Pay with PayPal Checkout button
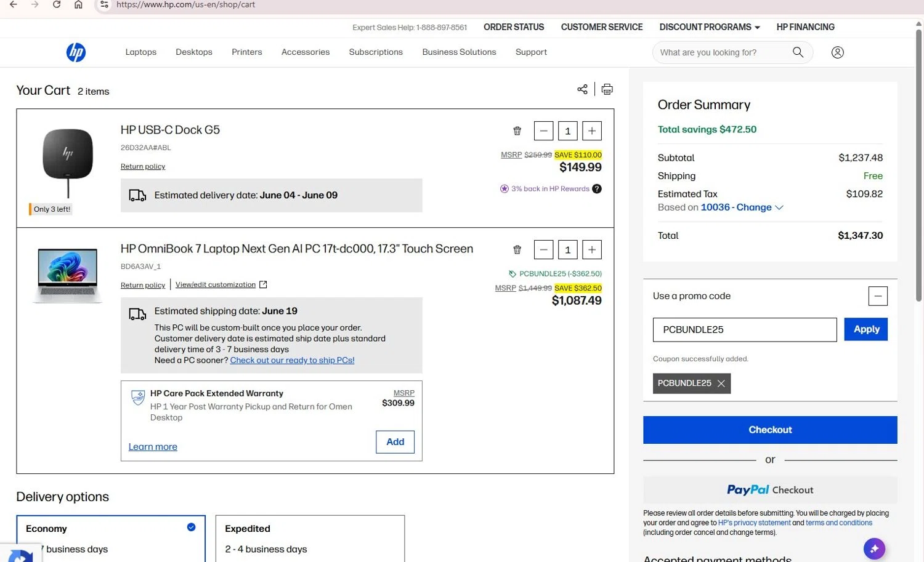The image size is (924, 562). tap(770, 490)
